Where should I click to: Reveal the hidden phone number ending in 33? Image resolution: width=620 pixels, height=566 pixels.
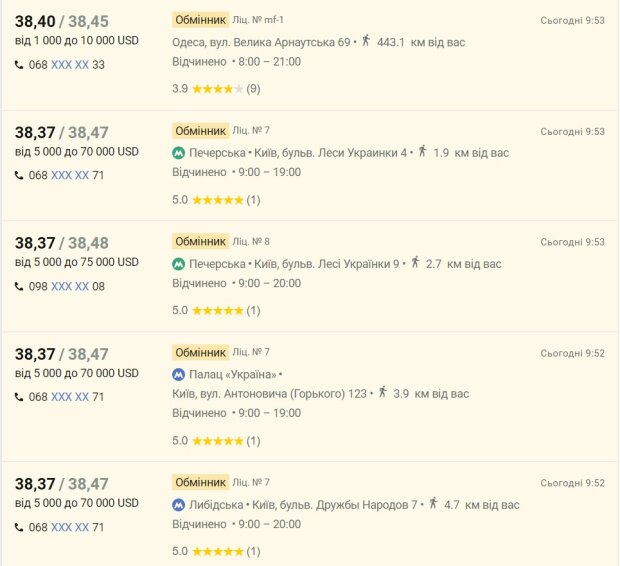point(70,65)
